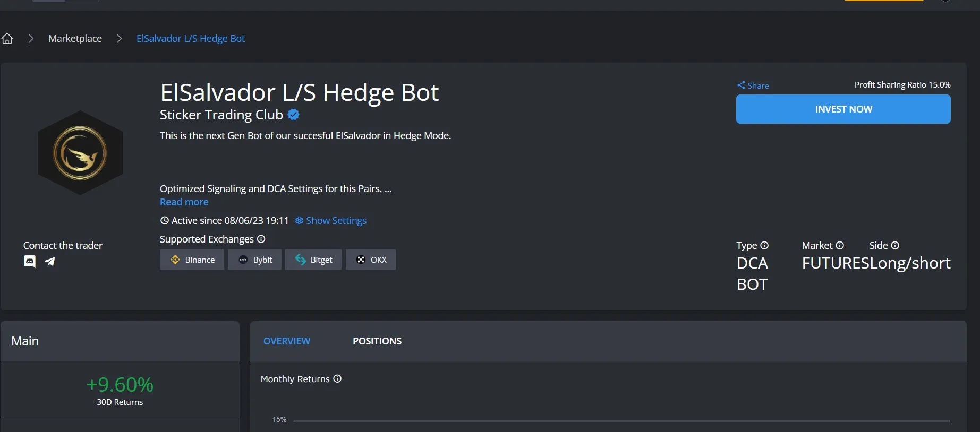Select the Binance exchange chip
Viewport: 980px width, 432px height.
coord(192,260)
